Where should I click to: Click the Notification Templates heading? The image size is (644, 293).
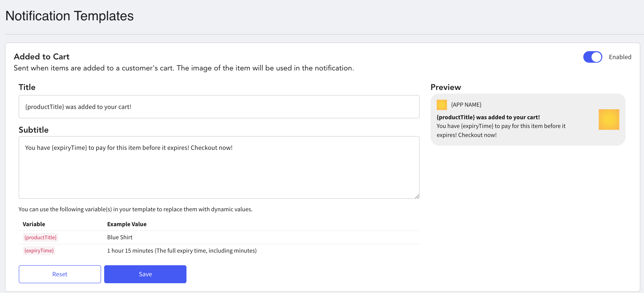point(69,16)
